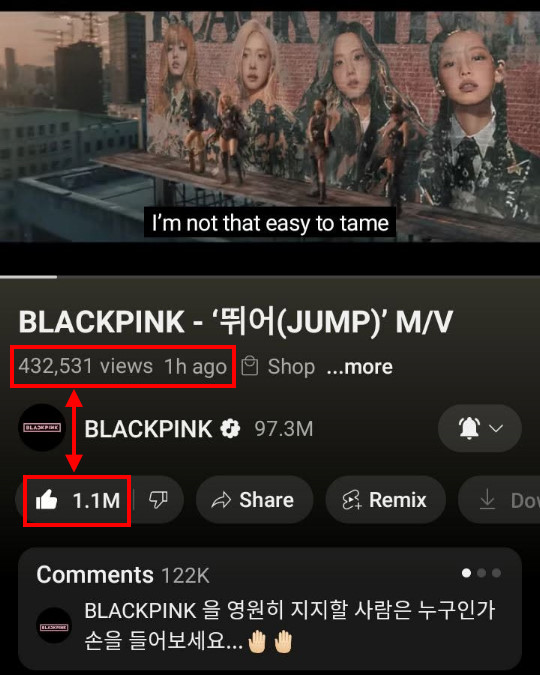Screen dimensions: 540x675
Task: Tap the Share button label
Action: point(267,500)
